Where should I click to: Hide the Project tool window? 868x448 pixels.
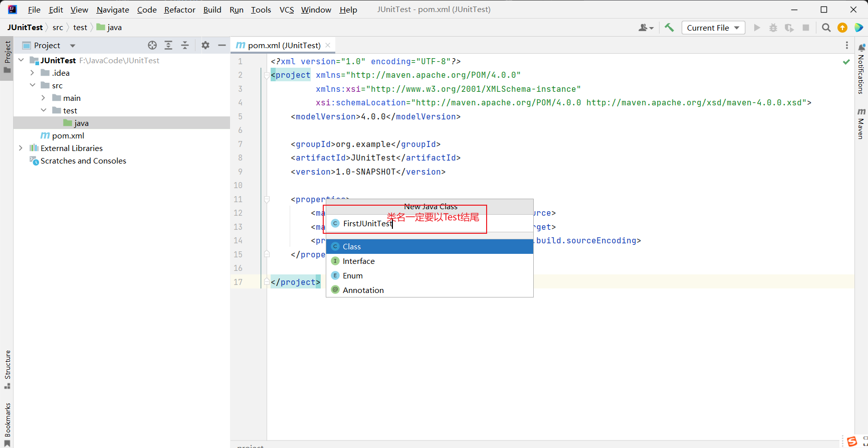222,45
